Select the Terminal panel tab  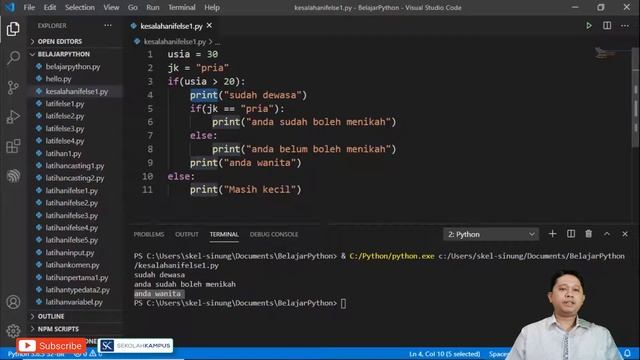pos(224,234)
